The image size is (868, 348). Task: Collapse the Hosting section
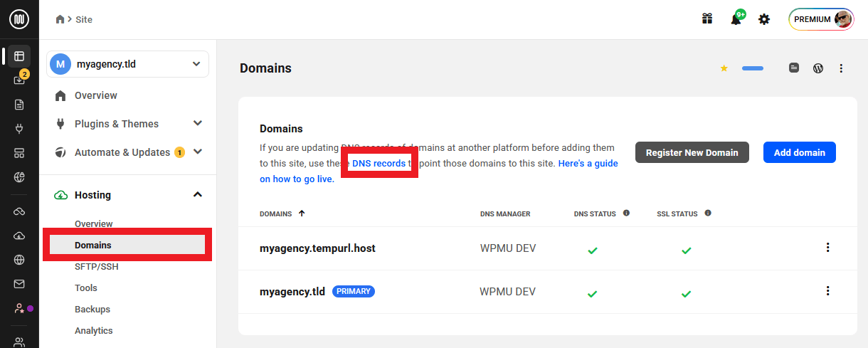click(x=198, y=195)
